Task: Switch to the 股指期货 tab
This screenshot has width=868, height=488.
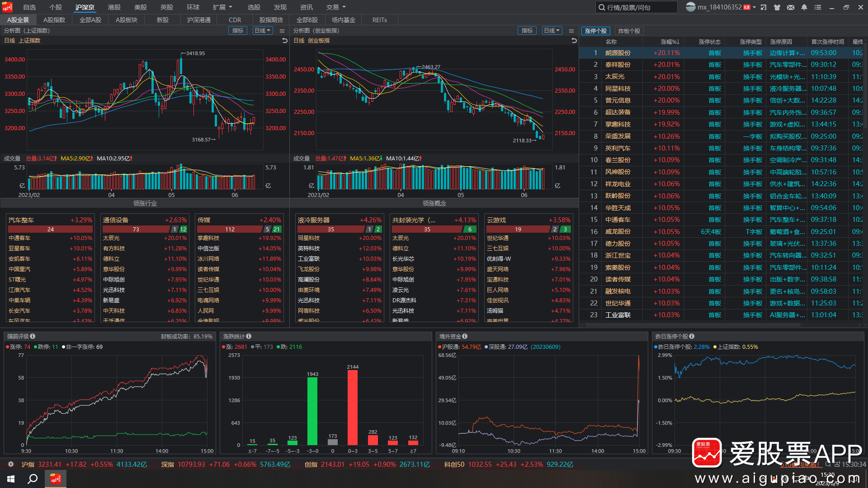Action: (x=271, y=20)
